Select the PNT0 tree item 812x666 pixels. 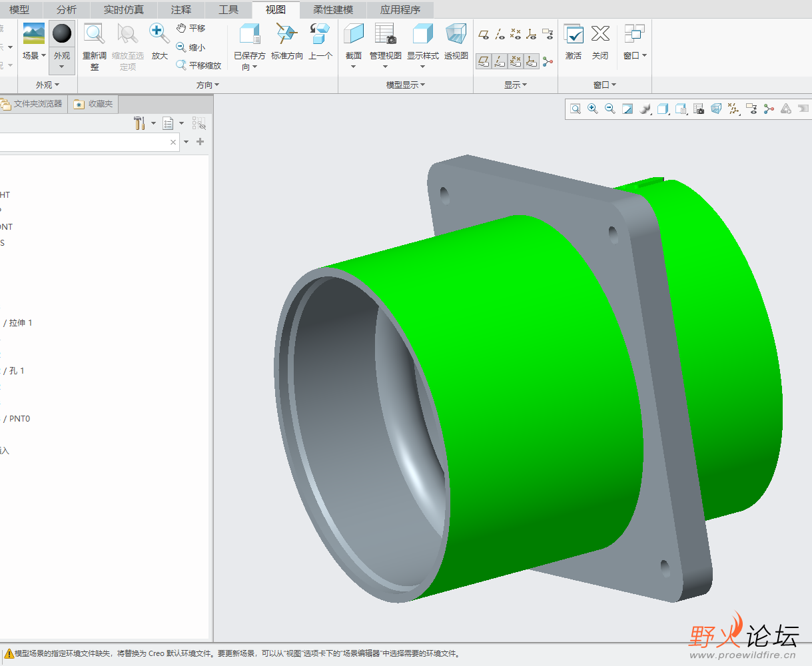19,419
